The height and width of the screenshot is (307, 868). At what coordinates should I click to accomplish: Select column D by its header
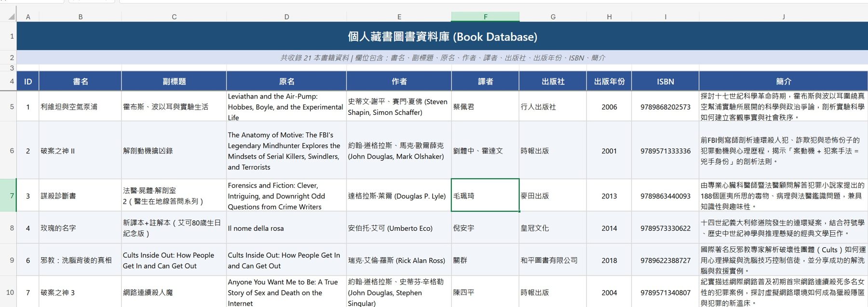coord(286,17)
